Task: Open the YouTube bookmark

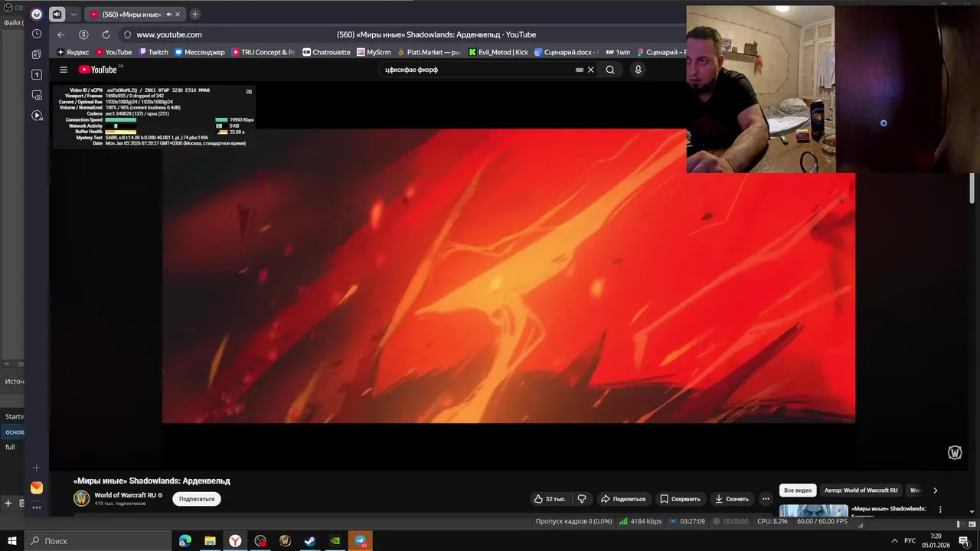Action: [113, 52]
